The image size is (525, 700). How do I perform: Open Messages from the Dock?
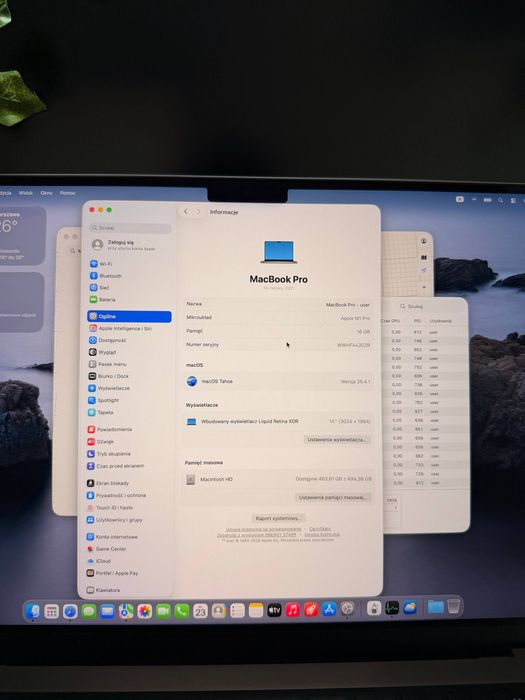click(x=89, y=611)
